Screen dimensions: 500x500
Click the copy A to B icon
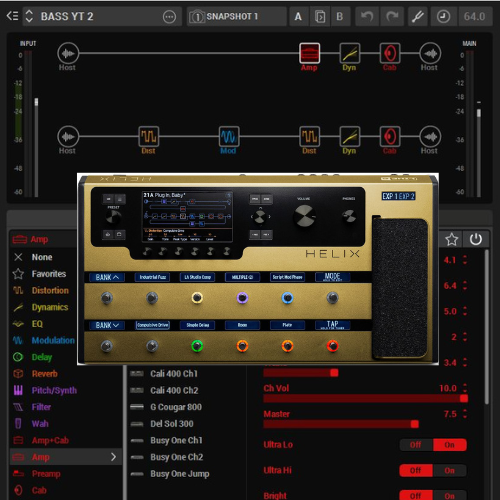pos(320,16)
